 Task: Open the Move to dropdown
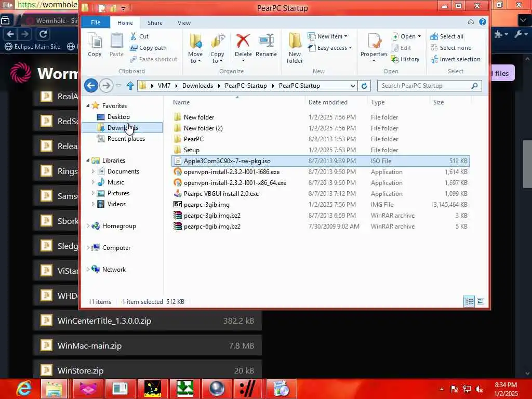click(195, 48)
